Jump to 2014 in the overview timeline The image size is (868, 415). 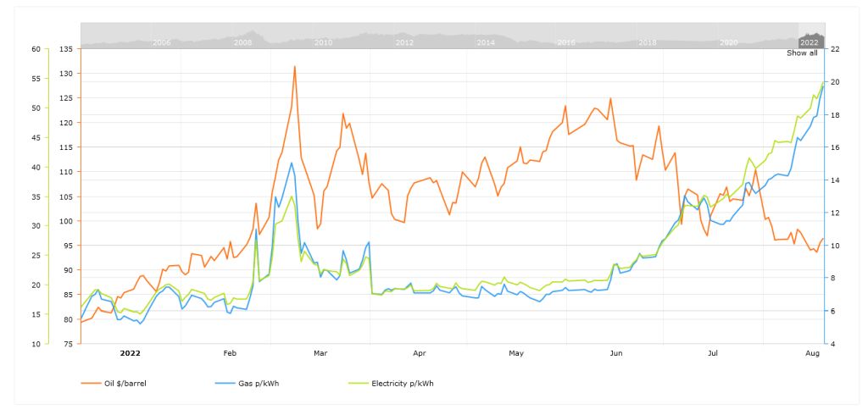486,42
